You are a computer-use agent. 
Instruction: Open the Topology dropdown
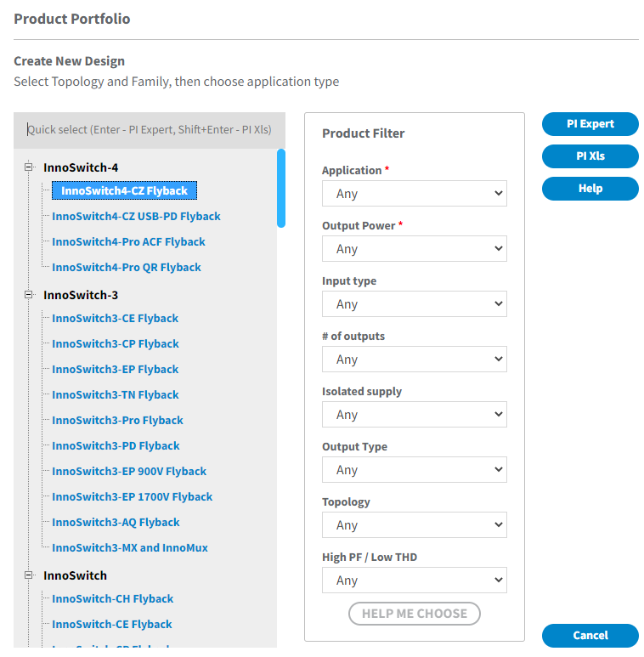click(x=414, y=524)
